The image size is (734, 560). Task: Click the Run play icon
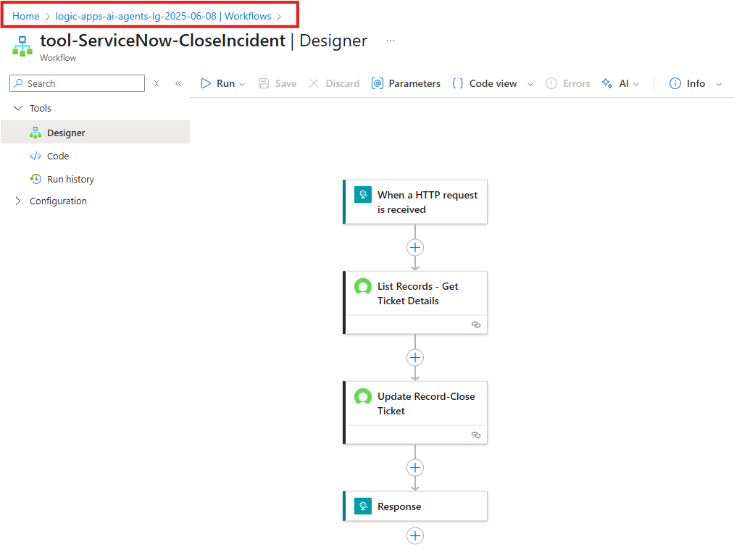pyautogui.click(x=206, y=83)
